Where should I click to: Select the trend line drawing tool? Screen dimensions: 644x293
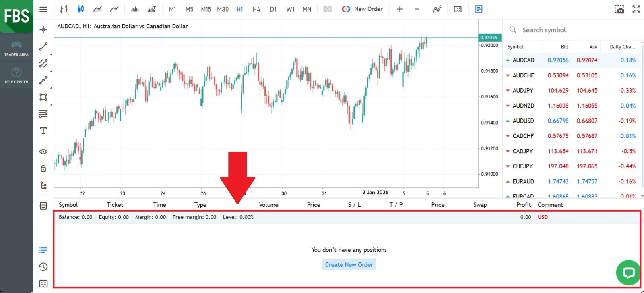point(43,46)
